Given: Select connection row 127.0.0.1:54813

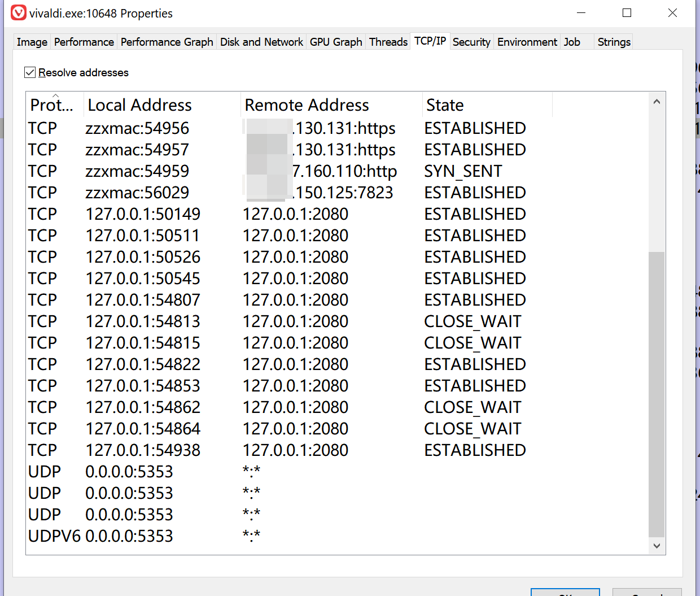Looking at the screenshot, I should pos(338,321).
